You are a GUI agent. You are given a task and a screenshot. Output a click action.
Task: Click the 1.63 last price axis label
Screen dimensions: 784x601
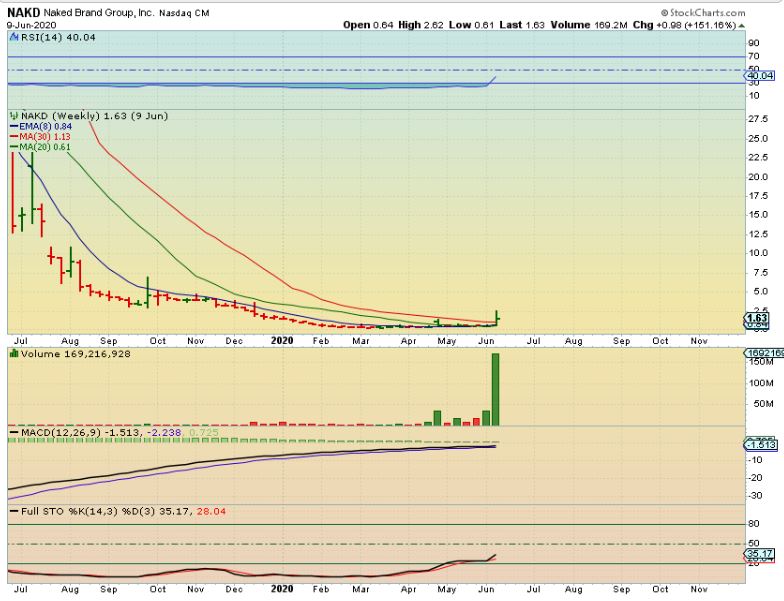[x=756, y=318]
